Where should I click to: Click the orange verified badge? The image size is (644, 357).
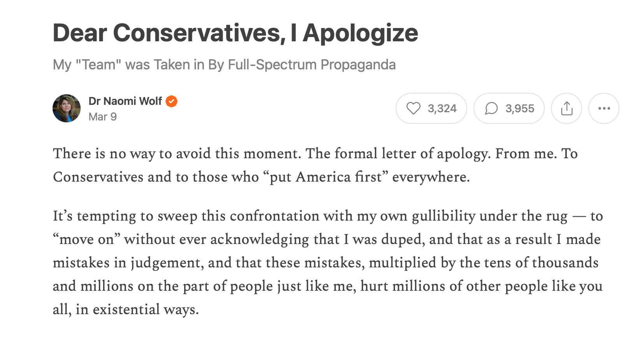coord(172,101)
